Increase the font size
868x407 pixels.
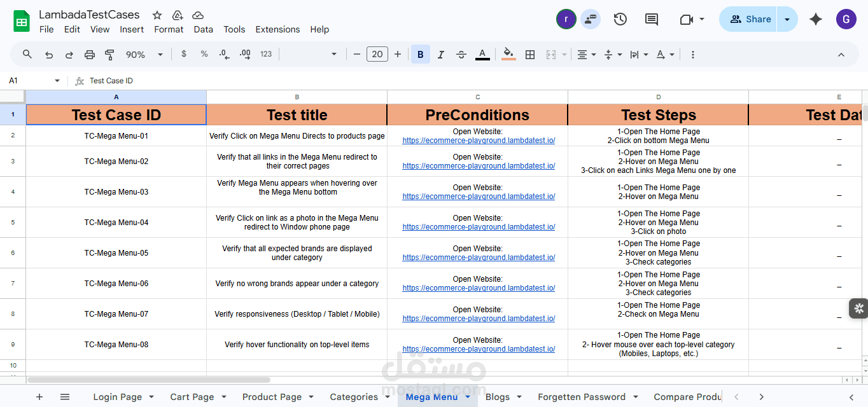tap(398, 55)
